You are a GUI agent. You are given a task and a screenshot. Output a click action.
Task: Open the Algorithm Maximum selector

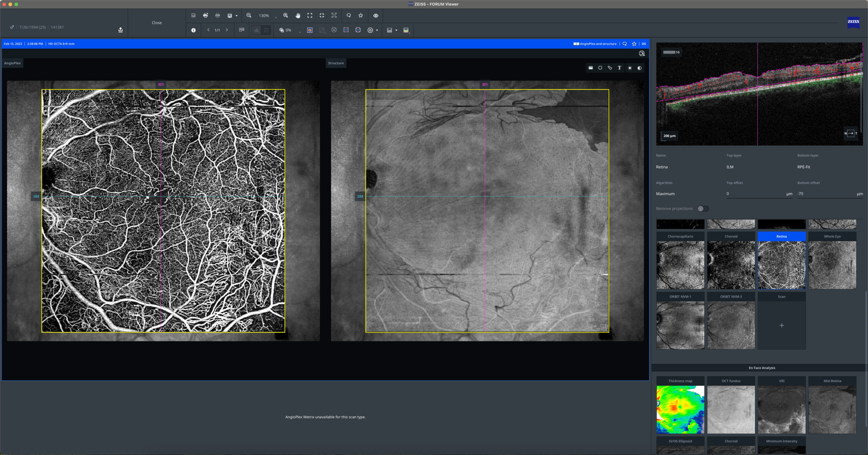pyautogui.click(x=665, y=194)
